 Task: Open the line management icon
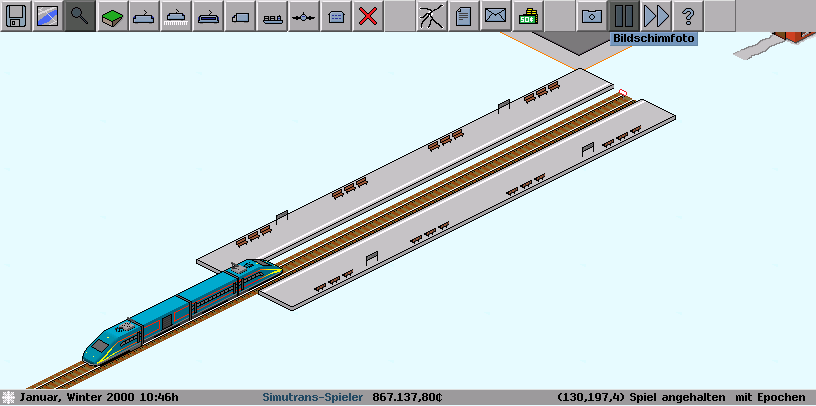point(432,16)
